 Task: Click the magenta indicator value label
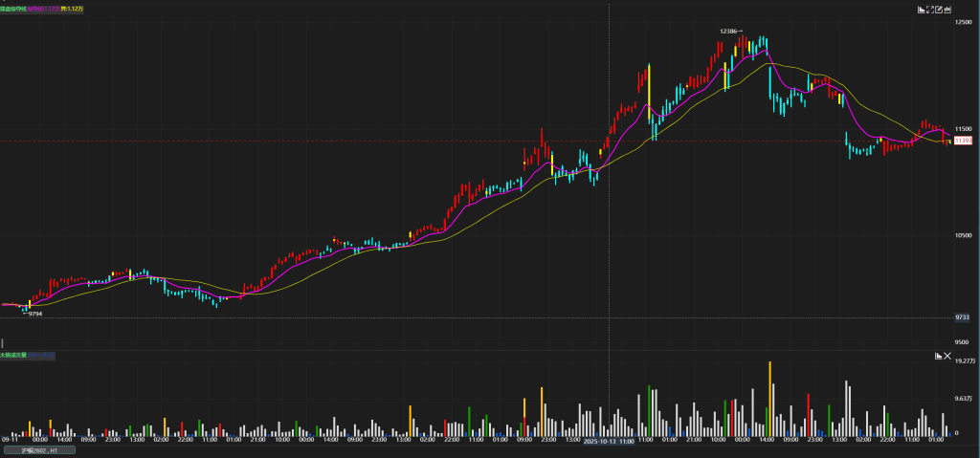[45, 9]
